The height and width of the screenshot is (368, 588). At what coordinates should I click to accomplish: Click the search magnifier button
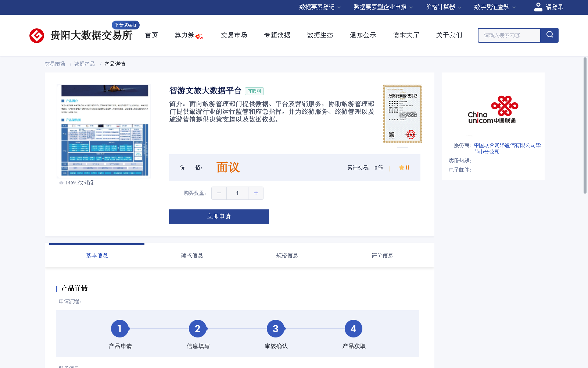[549, 35]
